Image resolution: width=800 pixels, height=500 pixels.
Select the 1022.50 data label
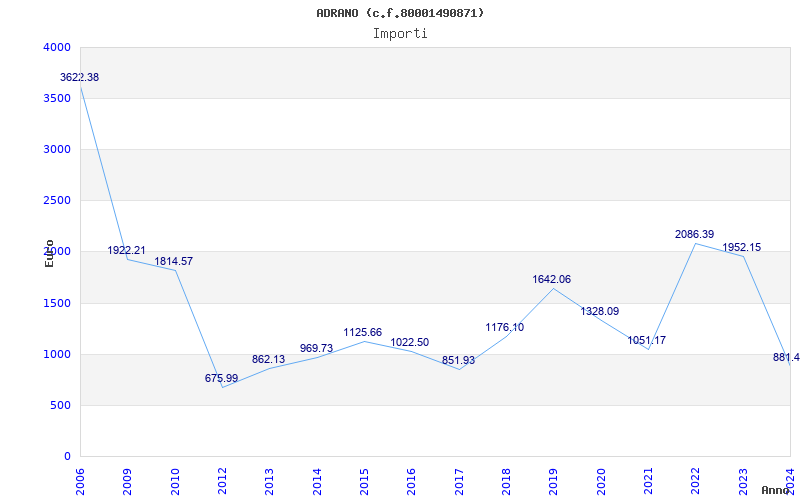click(410, 342)
